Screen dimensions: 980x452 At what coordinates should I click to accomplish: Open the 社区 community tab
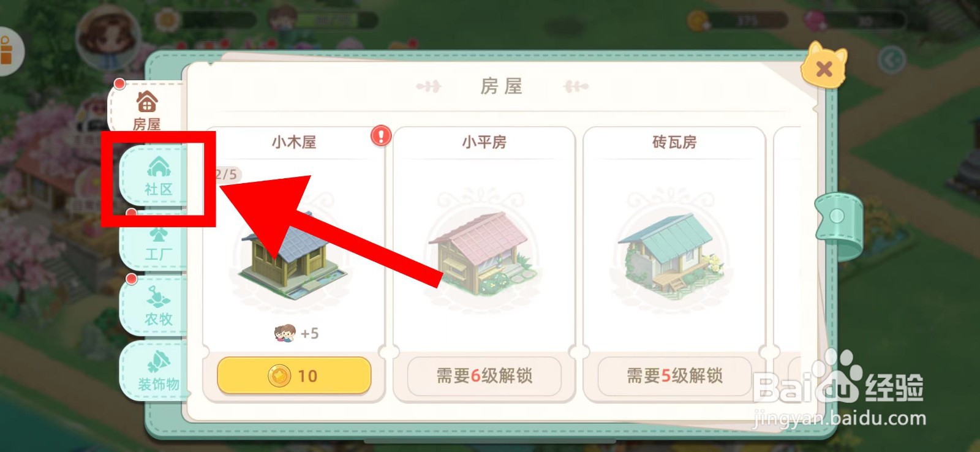coord(158,176)
